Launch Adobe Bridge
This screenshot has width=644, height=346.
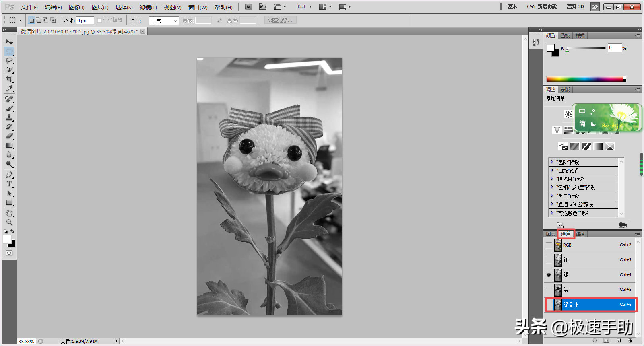tap(248, 6)
